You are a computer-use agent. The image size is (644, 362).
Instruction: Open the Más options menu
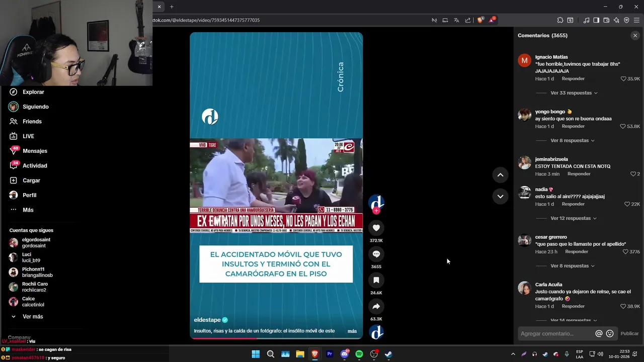[x=28, y=210]
